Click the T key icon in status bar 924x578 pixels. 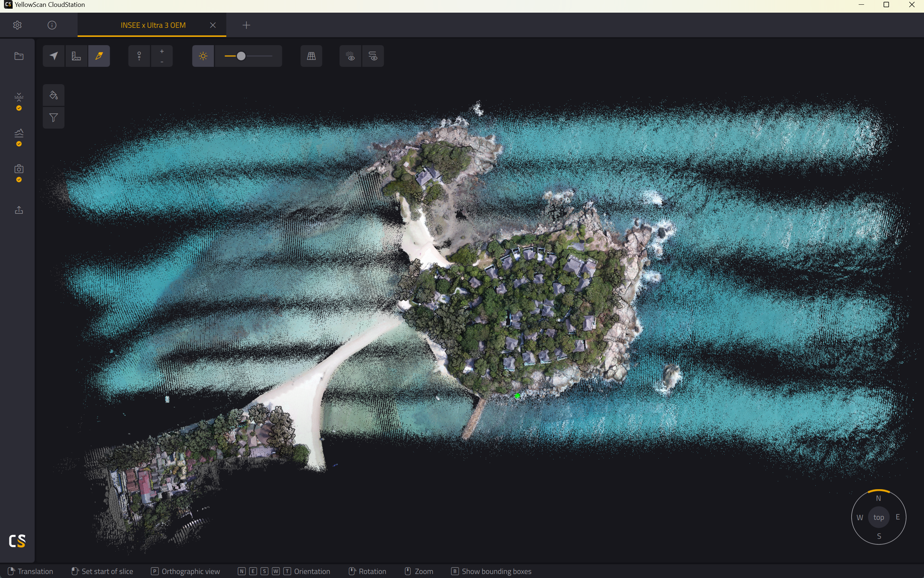[x=287, y=571]
